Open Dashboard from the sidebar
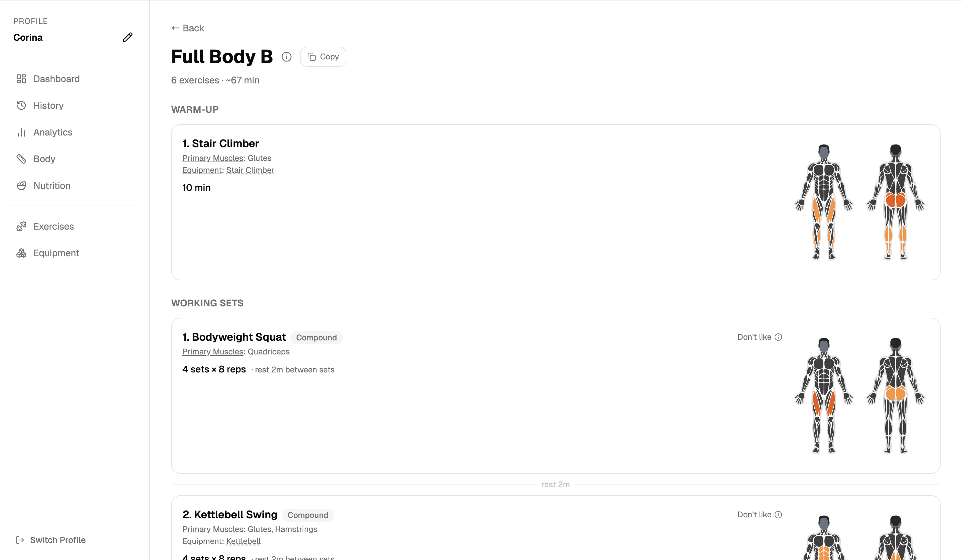Viewport: 962px width, 560px height. tap(74, 79)
